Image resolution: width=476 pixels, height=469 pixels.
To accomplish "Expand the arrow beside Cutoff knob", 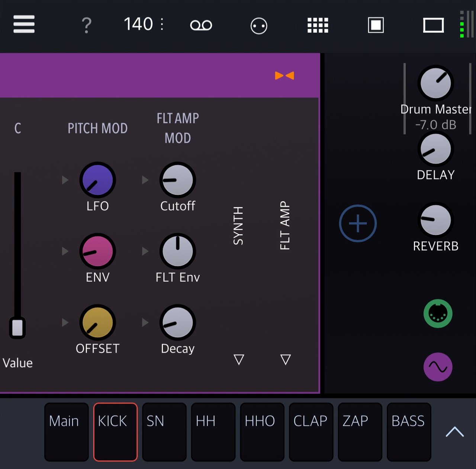I will pos(145,180).
